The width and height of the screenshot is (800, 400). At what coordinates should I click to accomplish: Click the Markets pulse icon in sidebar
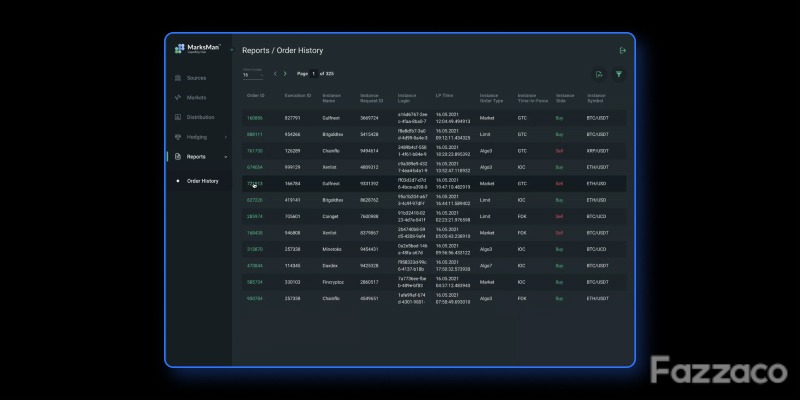point(178,97)
